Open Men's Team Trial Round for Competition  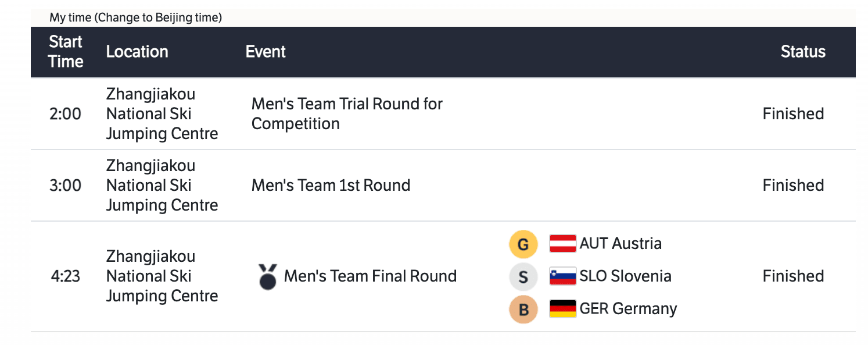click(347, 113)
